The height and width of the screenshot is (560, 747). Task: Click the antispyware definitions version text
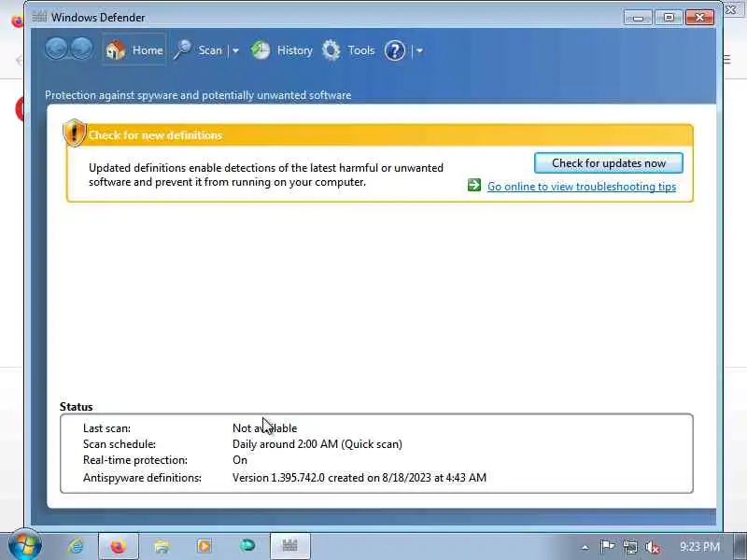pyautogui.click(x=359, y=478)
